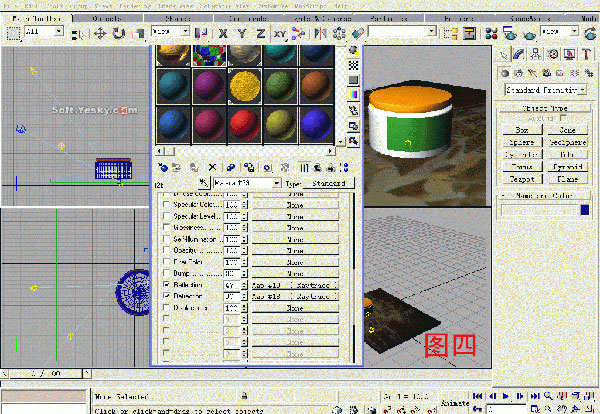This screenshot has width=600, height=414.
Task: Click Make Material Copy icon
Action: pos(231,168)
